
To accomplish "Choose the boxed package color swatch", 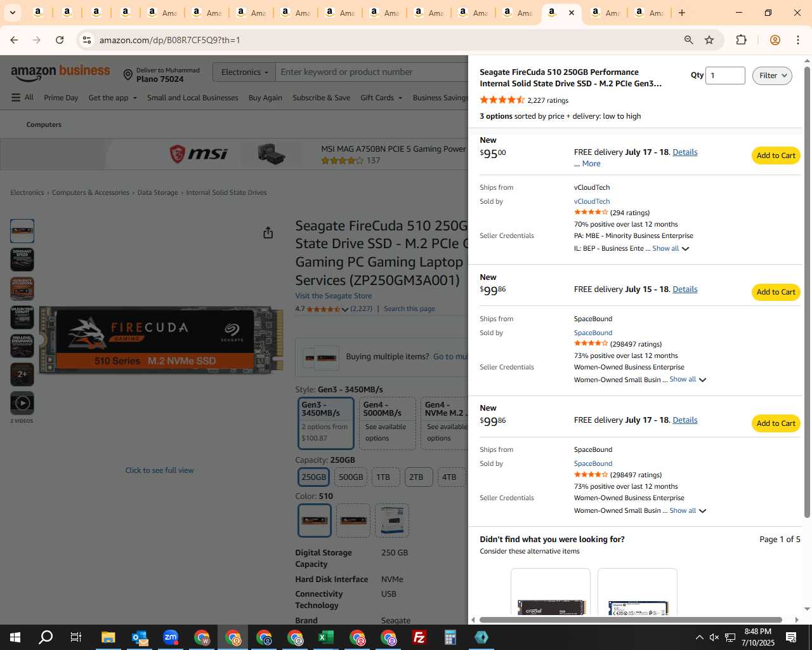I will click(x=392, y=521).
